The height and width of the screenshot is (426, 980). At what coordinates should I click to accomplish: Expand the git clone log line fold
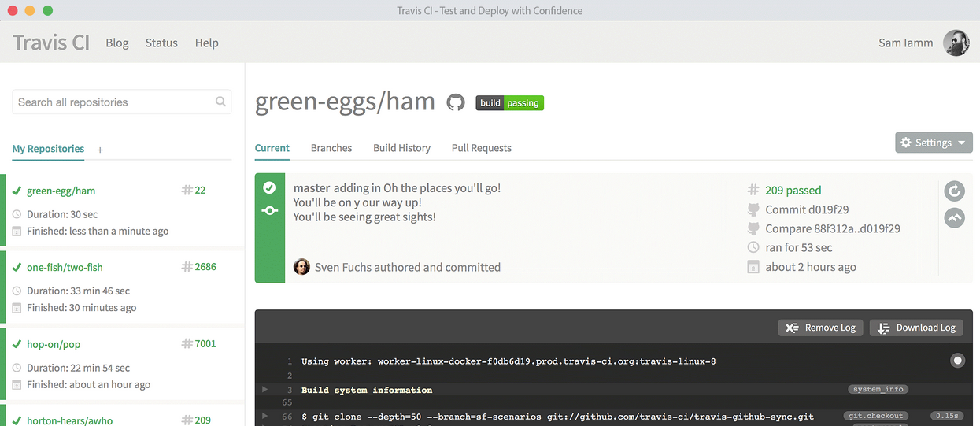[265, 415]
